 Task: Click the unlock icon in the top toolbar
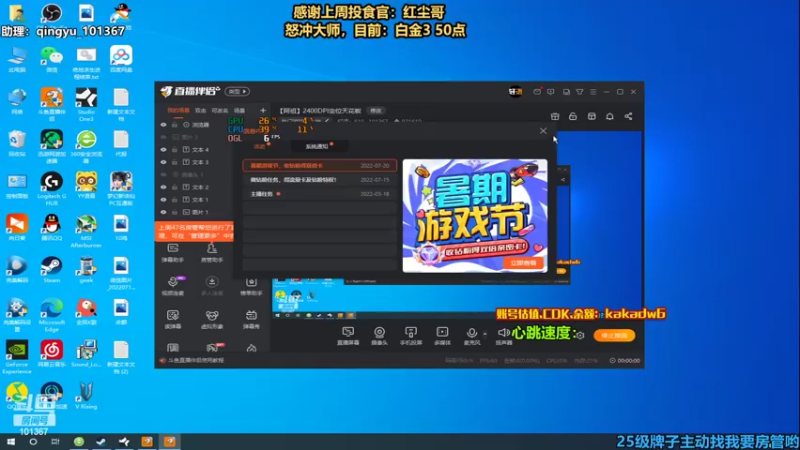click(573, 116)
